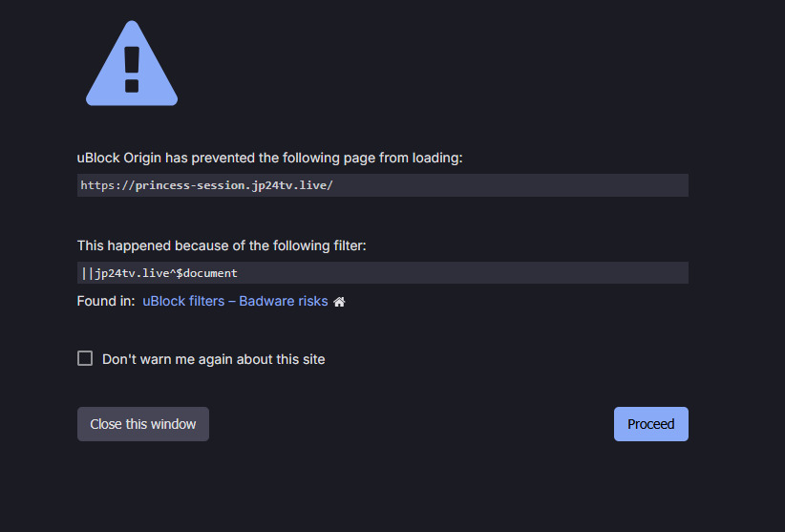
Task: Click the exclamation mark inside the triangle
Action: [132, 70]
